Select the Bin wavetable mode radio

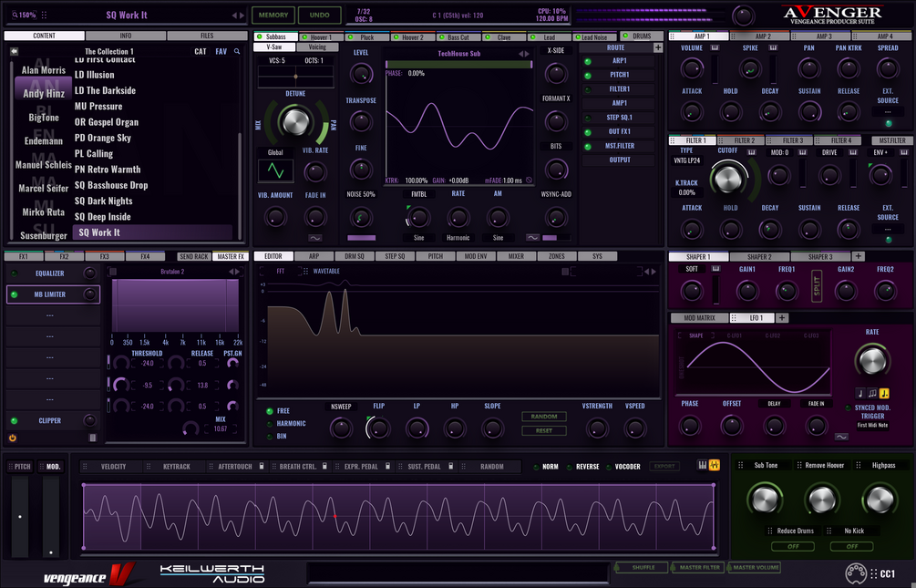tap(269, 437)
